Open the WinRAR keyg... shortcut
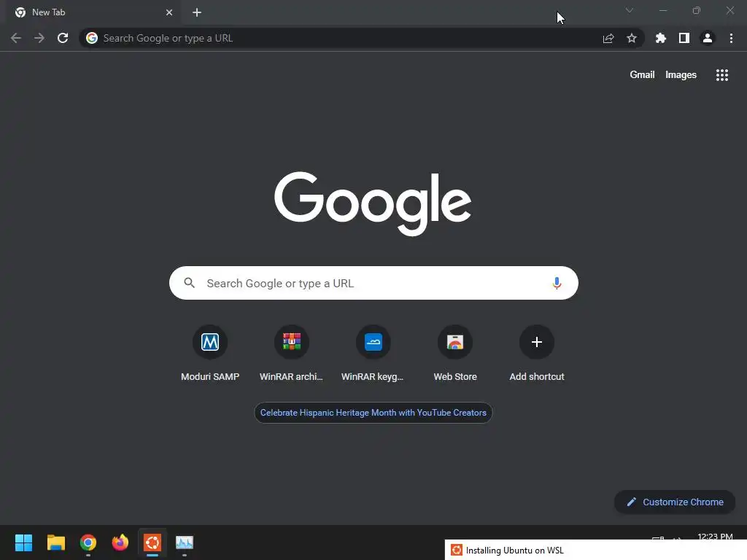747x560 pixels. click(373, 354)
